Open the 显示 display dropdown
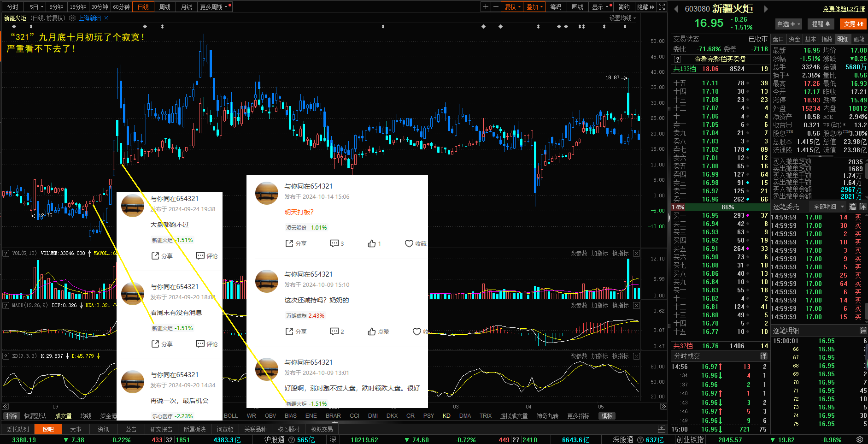Screen dimensions: 868x444 pos(601,7)
